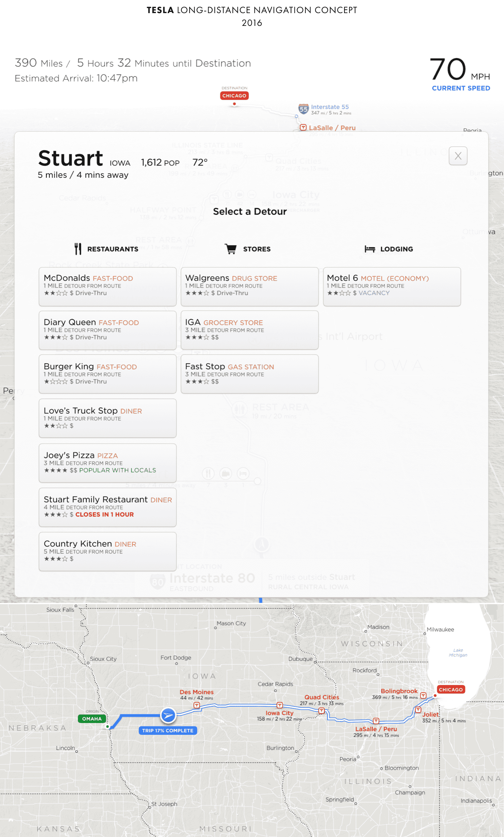Image resolution: width=504 pixels, height=837 pixels.
Task: Click the Madison city label on map
Action: coord(378,627)
